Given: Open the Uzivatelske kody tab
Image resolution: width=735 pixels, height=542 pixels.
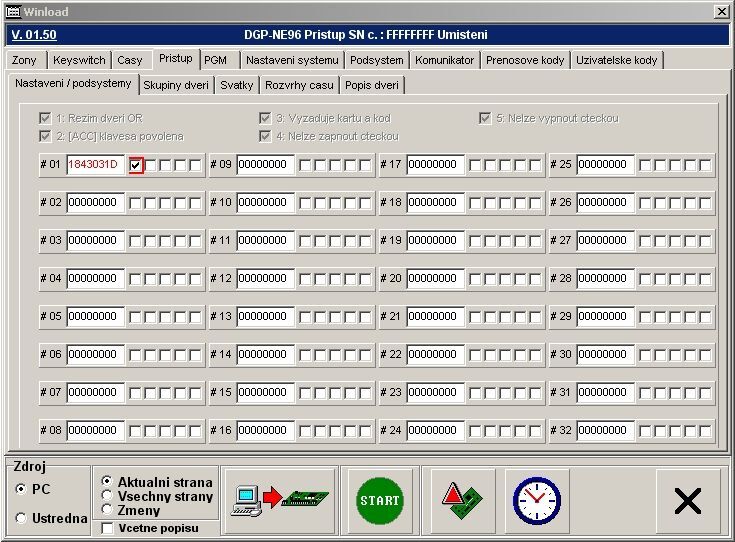Looking at the screenshot, I should click(x=616, y=60).
